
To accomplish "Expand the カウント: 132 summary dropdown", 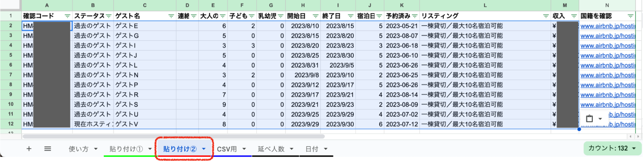I will point(634,149).
